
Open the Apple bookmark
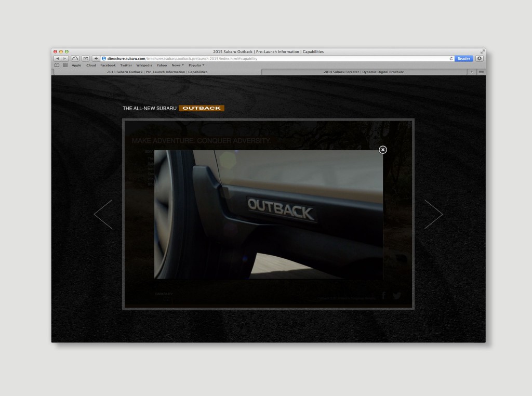coord(76,65)
